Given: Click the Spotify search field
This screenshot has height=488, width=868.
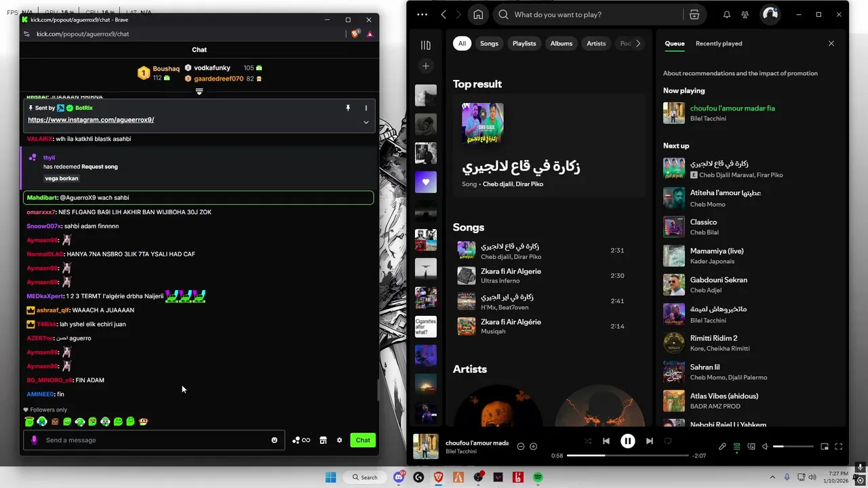Looking at the screenshot, I should (x=588, y=14).
